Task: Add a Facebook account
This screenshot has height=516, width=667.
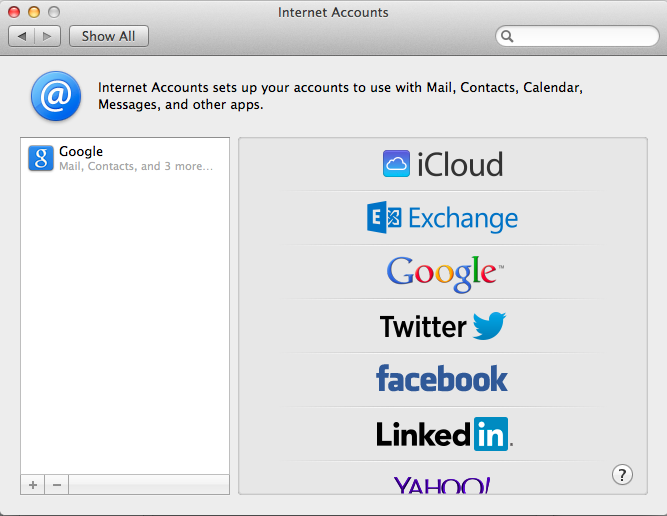Action: pos(442,378)
